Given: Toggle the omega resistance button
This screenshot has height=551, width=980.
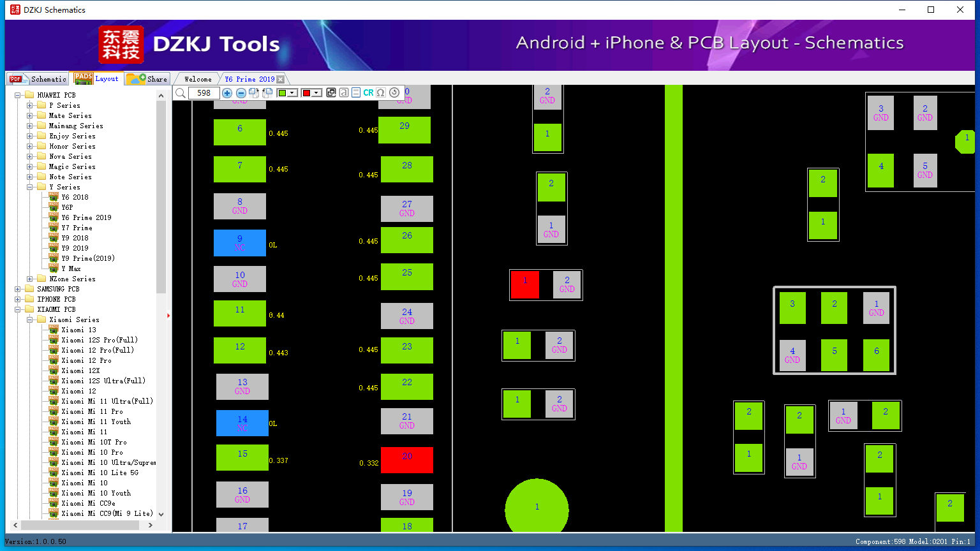Looking at the screenshot, I should click(x=381, y=92).
